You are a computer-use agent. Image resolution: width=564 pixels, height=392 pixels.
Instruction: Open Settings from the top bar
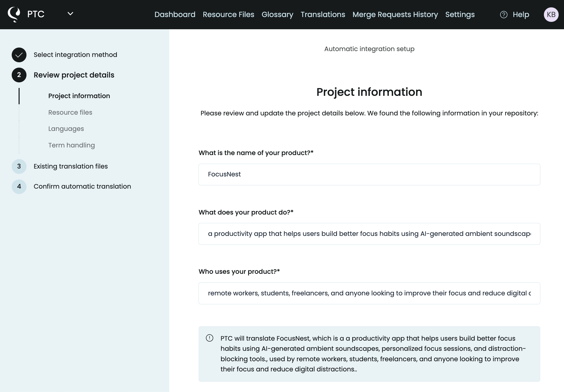(460, 14)
